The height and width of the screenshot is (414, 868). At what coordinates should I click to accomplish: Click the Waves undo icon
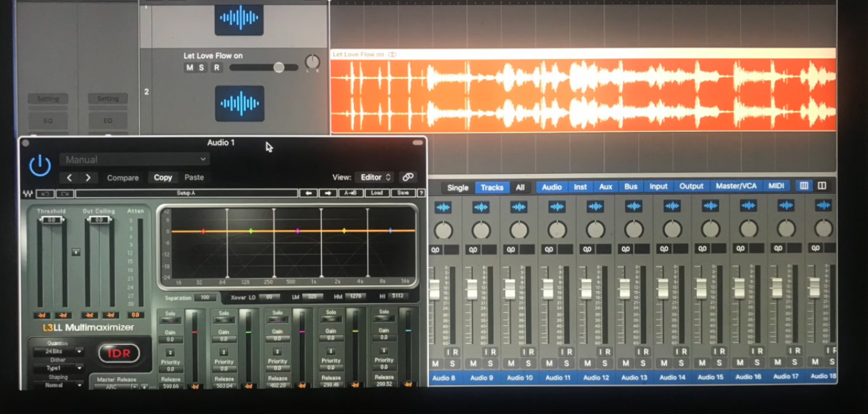[x=45, y=193]
